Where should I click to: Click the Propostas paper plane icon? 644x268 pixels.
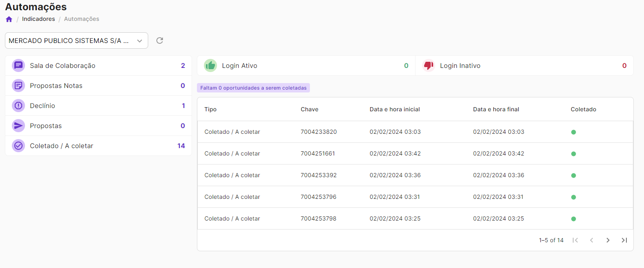coord(18,126)
